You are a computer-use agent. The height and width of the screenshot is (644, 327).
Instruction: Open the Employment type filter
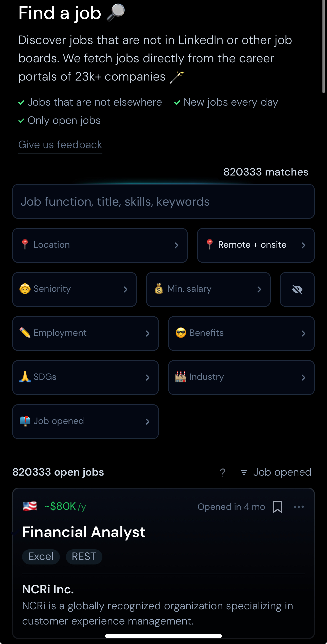[x=85, y=333]
